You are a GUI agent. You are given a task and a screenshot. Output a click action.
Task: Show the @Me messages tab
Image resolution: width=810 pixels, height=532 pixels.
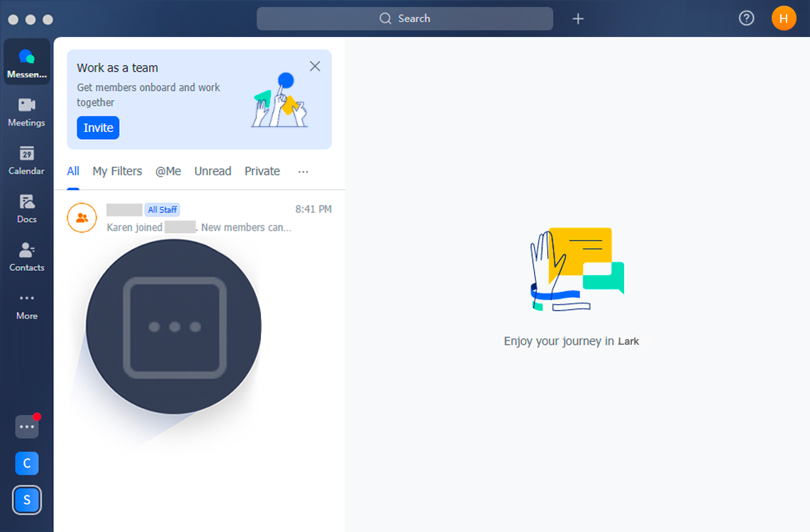168,171
